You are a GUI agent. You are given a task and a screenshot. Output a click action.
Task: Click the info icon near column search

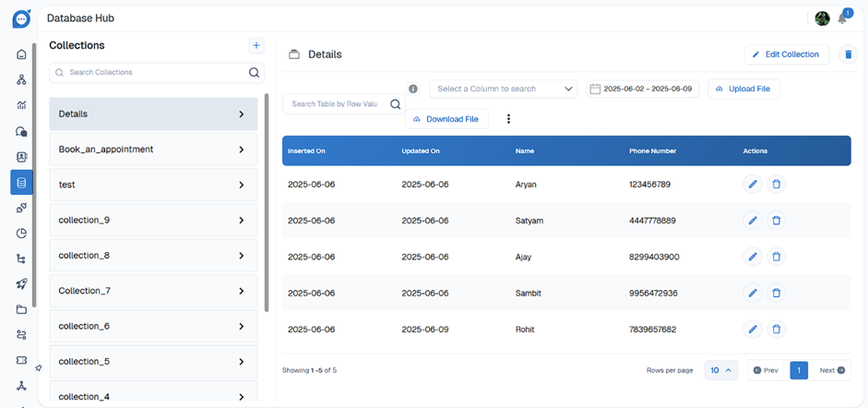(413, 89)
